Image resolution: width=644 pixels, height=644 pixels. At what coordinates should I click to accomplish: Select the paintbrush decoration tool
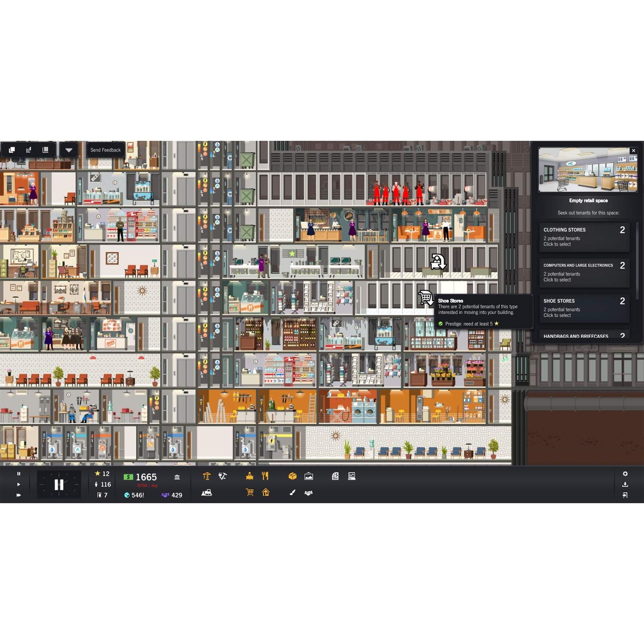pyautogui.click(x=292, y=493)
